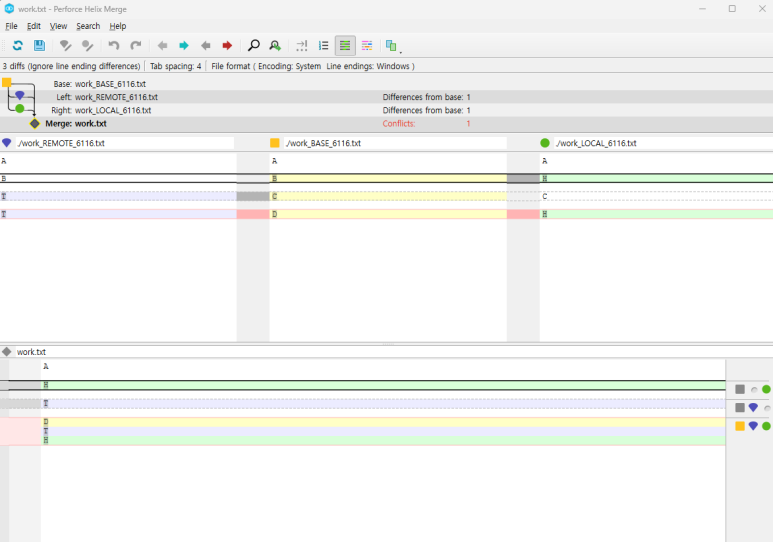The height and width of the screenshot is (542, 773).
Task: Toggle gray base square for single T row
Action: point(740,407)
